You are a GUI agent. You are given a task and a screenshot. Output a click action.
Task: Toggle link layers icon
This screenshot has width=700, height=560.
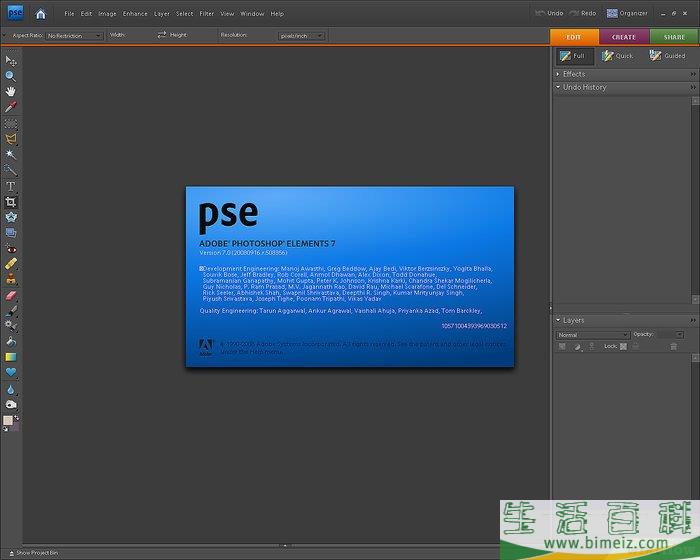[592, 347]
